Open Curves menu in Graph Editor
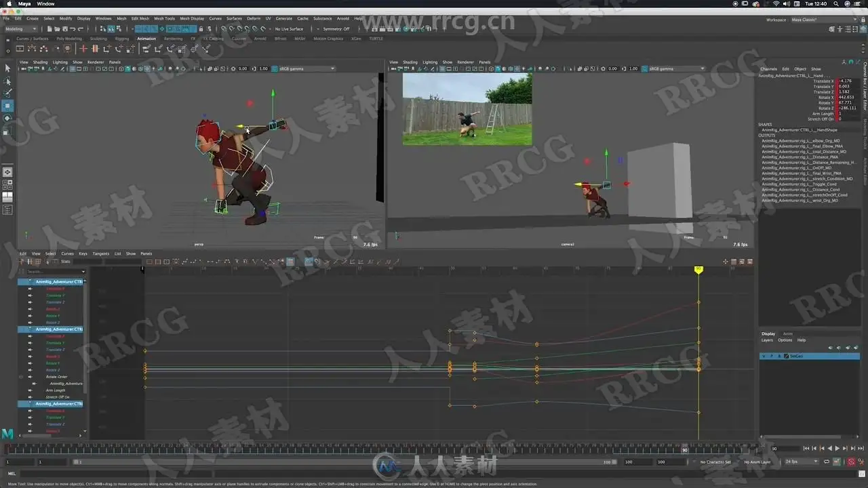The width and height of the screenshot is (868, 488). click(68, 253)
